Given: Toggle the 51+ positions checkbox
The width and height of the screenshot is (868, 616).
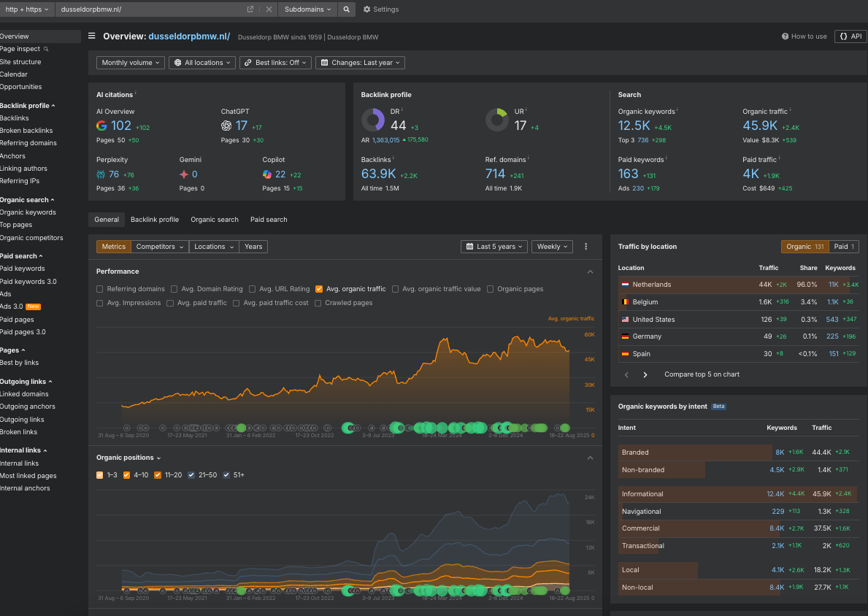Looking at the screenshot, I should click(226, 475).
